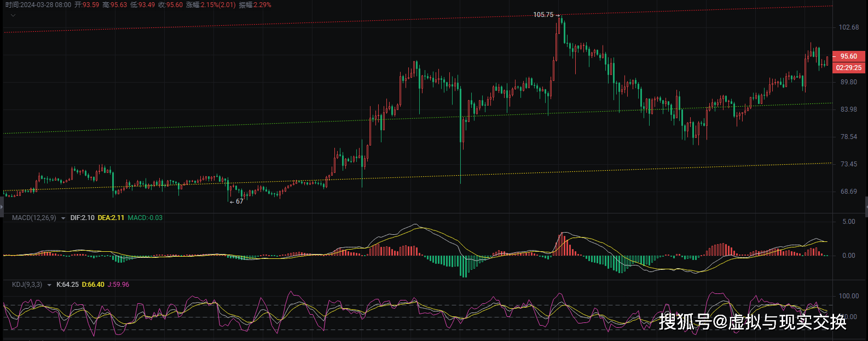Select the 105.75 high price marker

[543, 15]
